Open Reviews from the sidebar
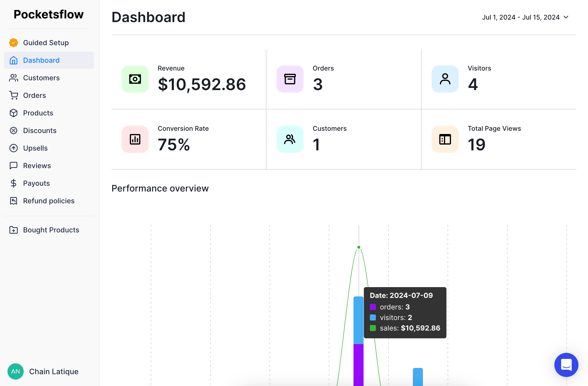Screen dimensions: 588x386 49,166
